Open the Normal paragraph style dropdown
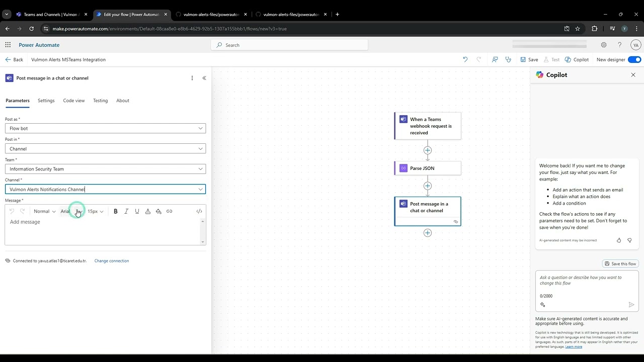Image resolution: width=644 pixels, height=362 pixels. click(x=44, y=211)
